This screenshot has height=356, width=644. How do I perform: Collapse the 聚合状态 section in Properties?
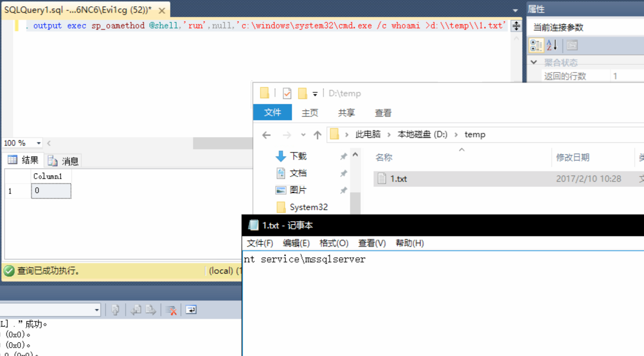(x=534, y=62)
